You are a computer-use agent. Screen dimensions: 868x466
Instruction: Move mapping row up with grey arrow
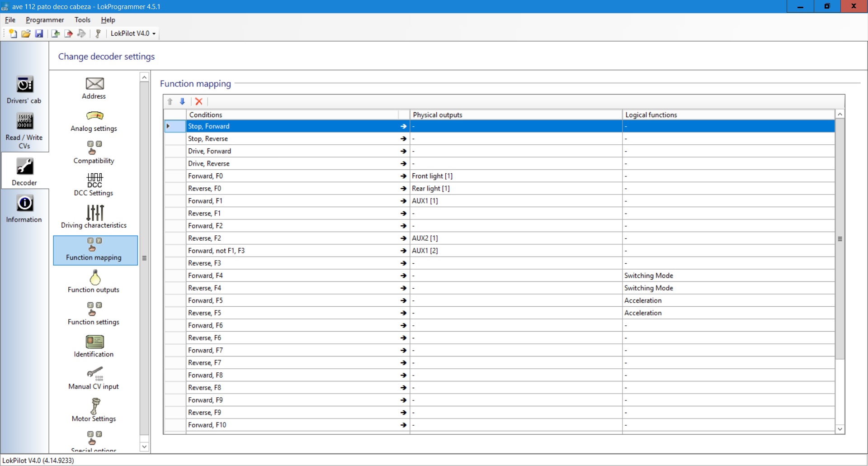(170, 101)
